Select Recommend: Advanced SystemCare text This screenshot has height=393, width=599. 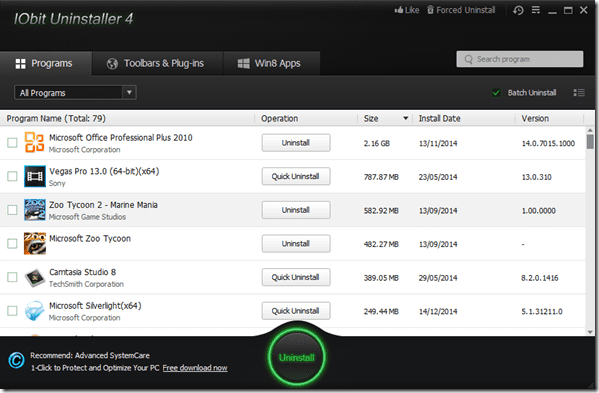[x=90, y=356]
